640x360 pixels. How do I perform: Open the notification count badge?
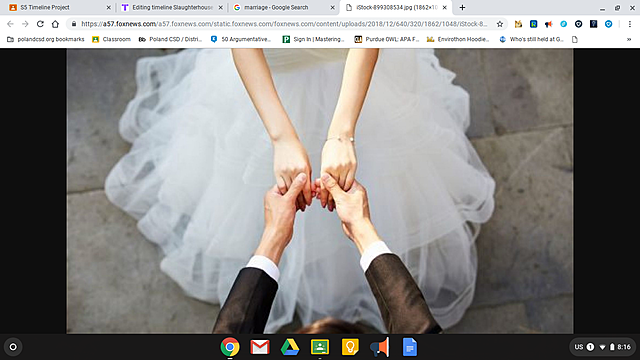click(x=590, y=347)
